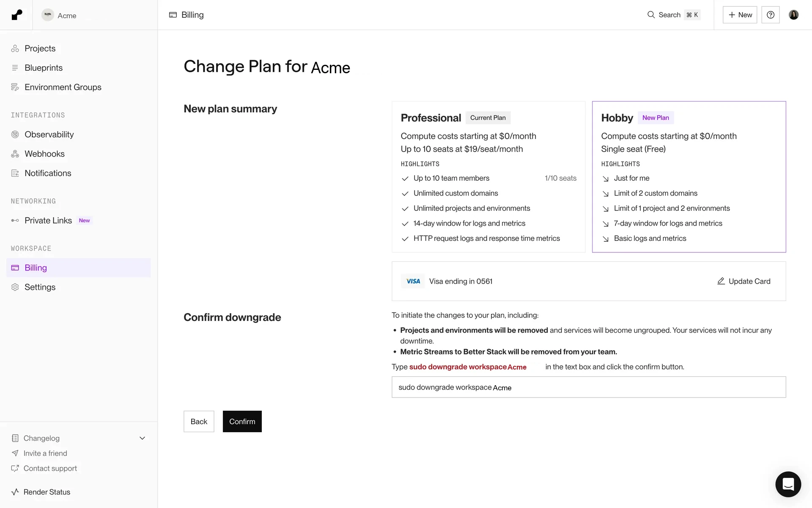The width and height of the screenshot is (812, 508).
Task: Open the user avatar menu
Action: [794, 15]
